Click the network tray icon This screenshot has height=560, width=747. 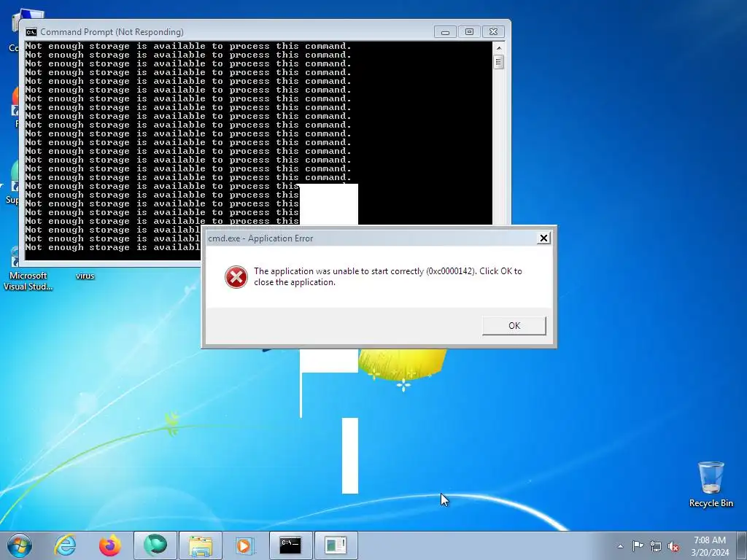coord(656,546)
